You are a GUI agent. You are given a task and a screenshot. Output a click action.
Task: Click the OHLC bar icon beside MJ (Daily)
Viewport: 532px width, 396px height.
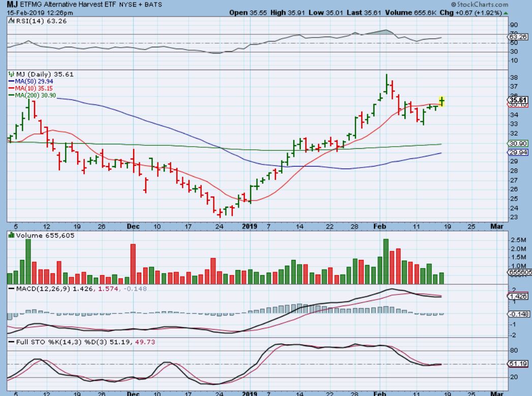pos(12,74)
